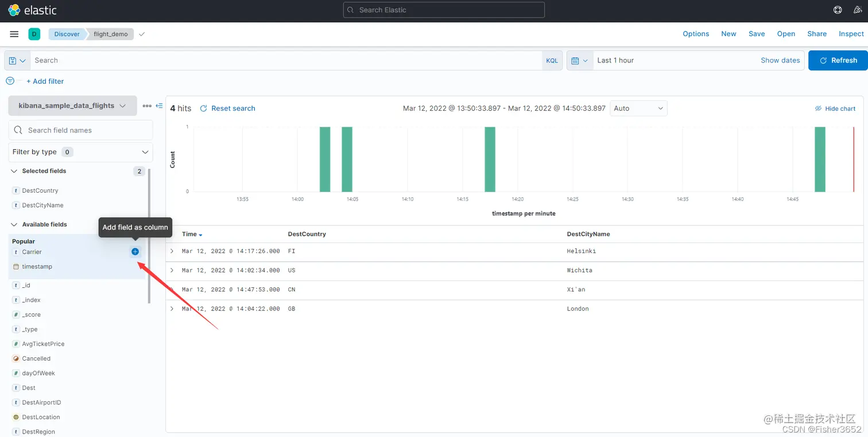Click the Refresh button
Viewport: 868px width, 437px height.
coord(838,60)
